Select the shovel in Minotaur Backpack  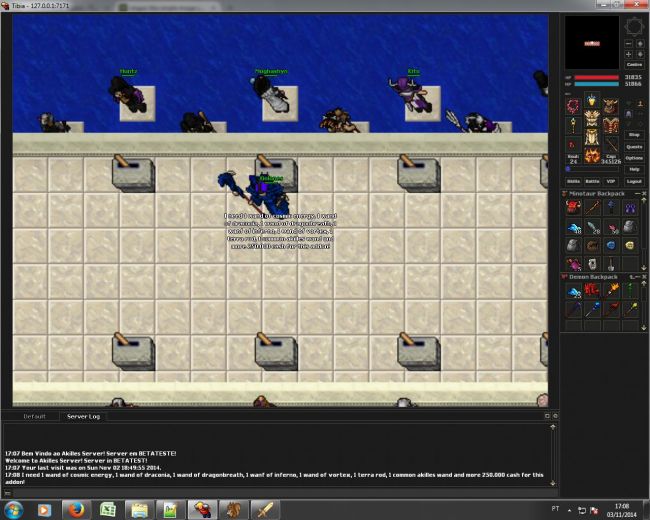click(611, 264)
